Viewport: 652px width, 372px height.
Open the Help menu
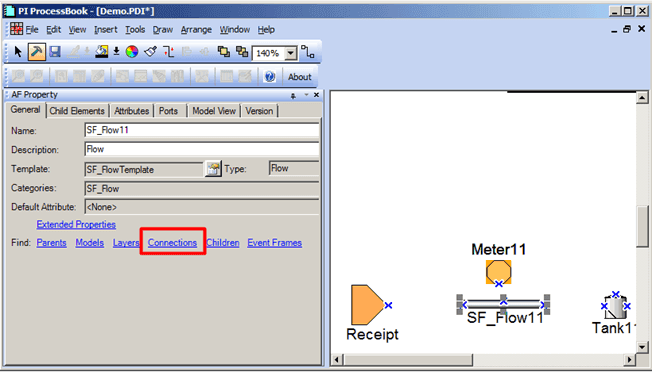[x=266, y=30]
